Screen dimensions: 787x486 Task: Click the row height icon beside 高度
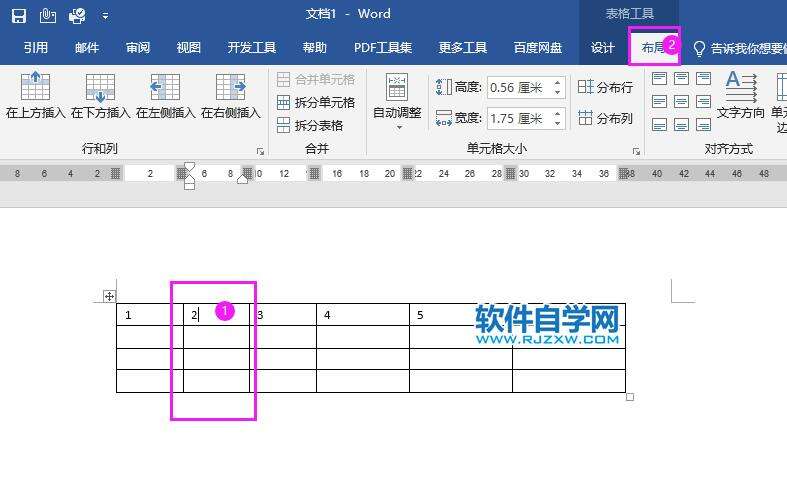click(444, 87)
